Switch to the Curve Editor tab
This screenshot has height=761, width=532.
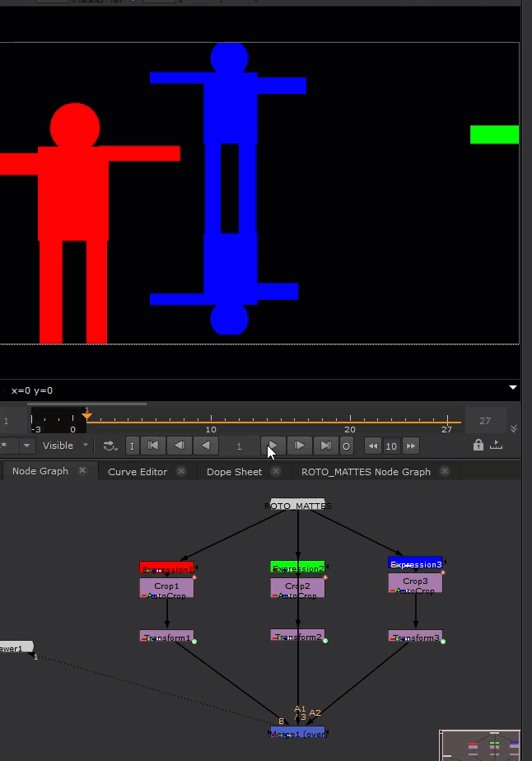click(x=138, y=472)
